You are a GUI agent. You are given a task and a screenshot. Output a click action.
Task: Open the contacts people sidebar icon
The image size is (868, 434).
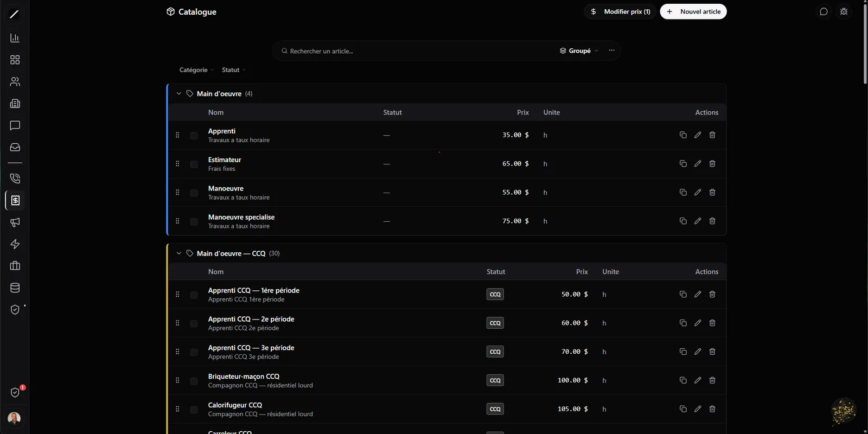click(15, 81)
